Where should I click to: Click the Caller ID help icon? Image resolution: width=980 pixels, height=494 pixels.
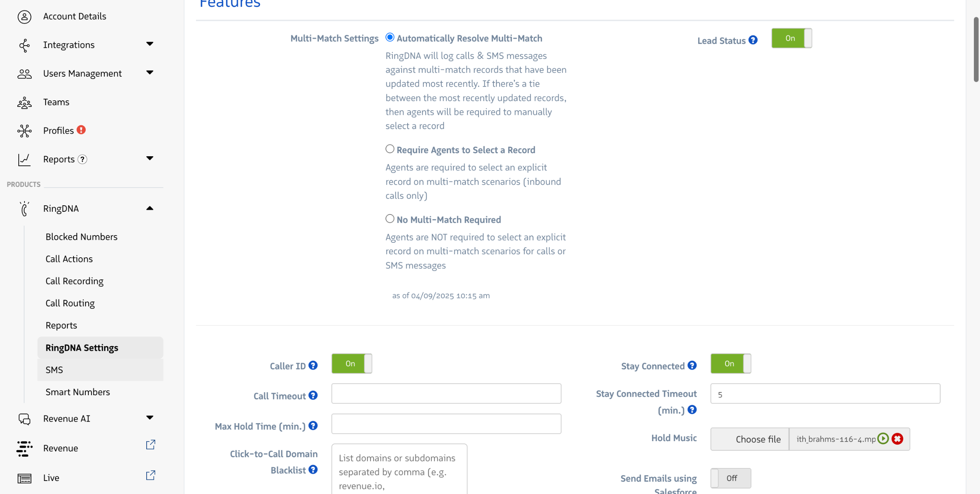tap(313, 365)
